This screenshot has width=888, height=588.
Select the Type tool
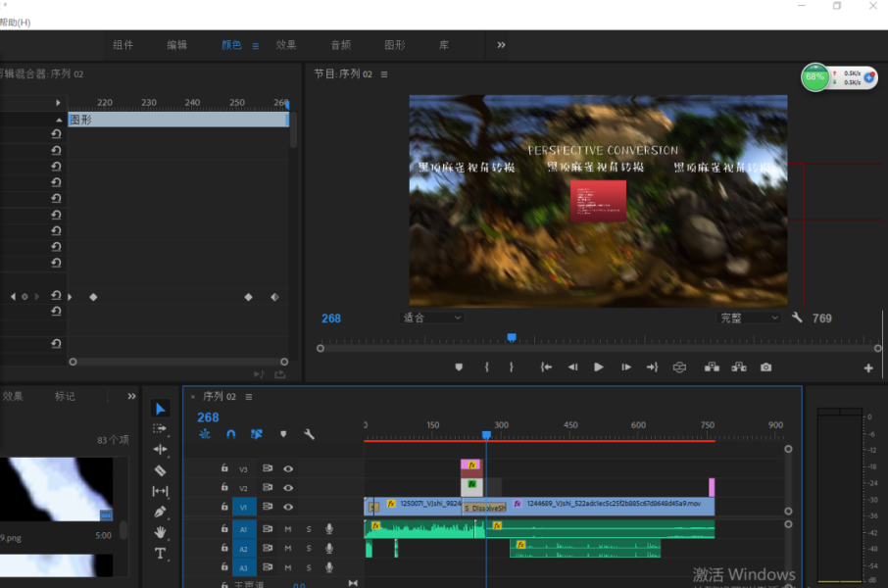coord(161,554)
